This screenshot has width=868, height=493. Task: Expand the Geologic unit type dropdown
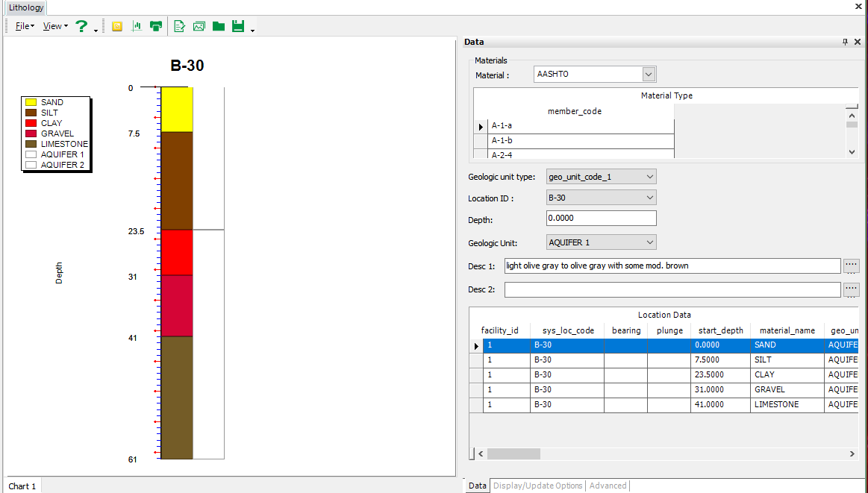coord(649,177)
